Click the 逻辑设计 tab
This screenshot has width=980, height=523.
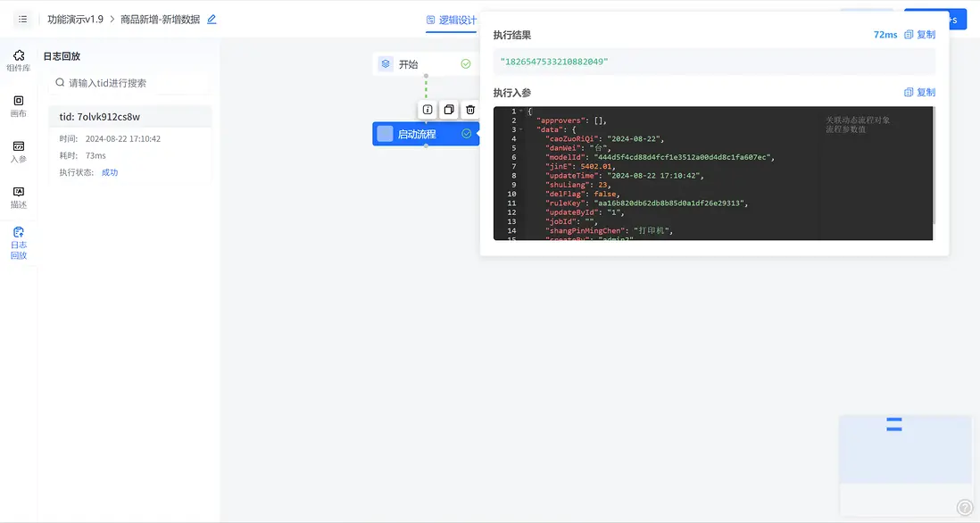click(x=452, y=20)
